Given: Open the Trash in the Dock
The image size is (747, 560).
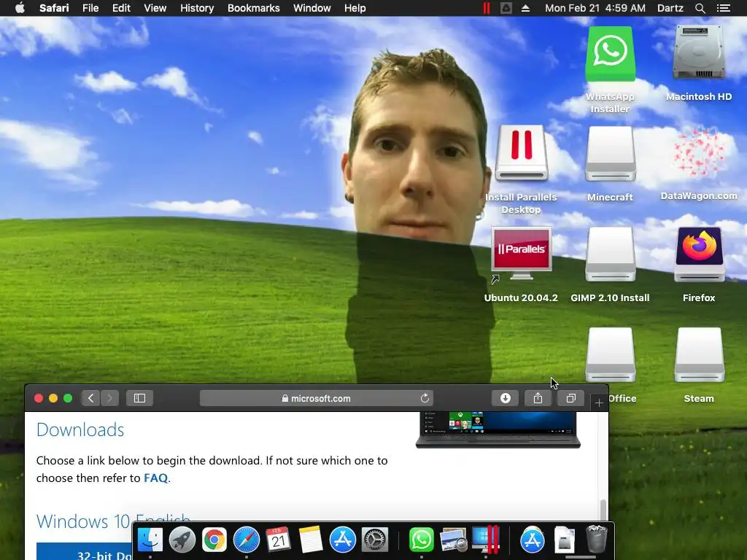Looking at the screenshot, I should [596, 540].
